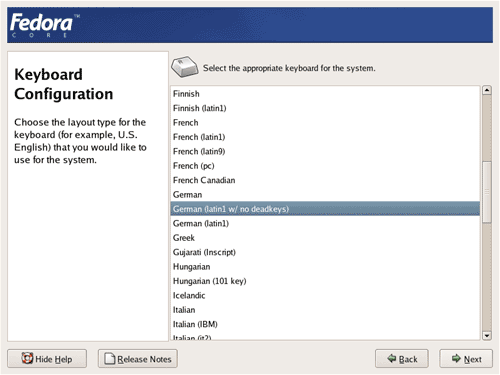Click the keyboard list scrollbar thumb

(x=487, y=192)
